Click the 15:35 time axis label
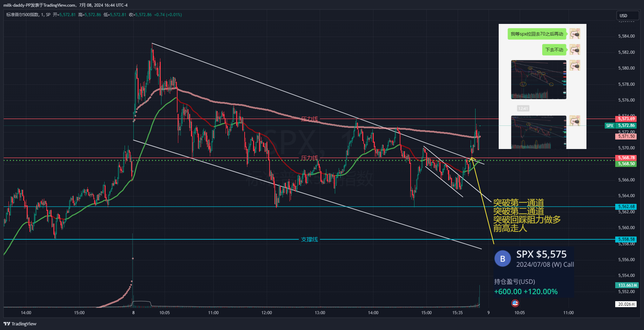The height and width of the screenshot is (330, 644). pos(457,312)
